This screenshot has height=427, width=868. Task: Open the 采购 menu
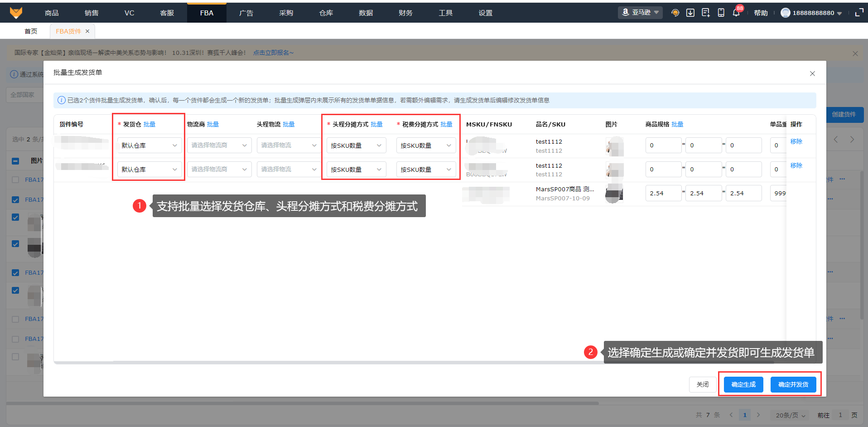(286, 13)
